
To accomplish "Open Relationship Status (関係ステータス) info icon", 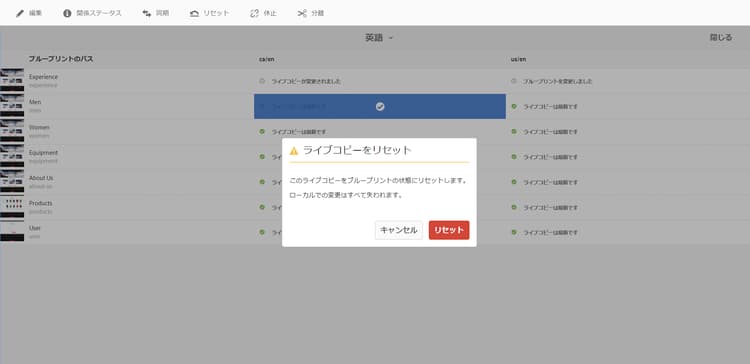I will click(67, 13).
